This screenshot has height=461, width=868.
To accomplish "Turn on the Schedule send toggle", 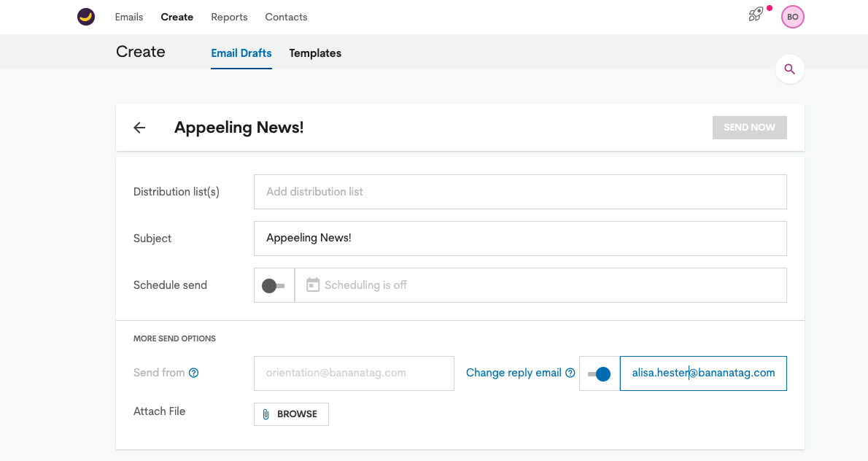I will click(x=274, y=285).
